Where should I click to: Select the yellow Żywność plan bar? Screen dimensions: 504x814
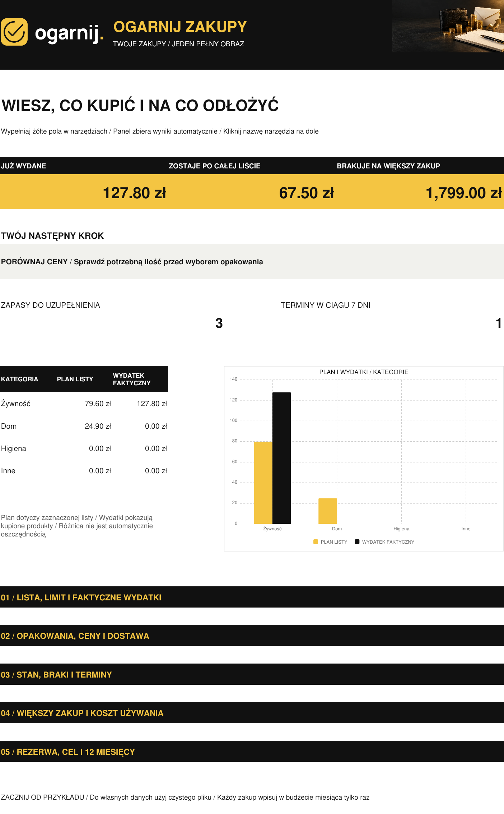pyautogui.click(x=263, y=483)
